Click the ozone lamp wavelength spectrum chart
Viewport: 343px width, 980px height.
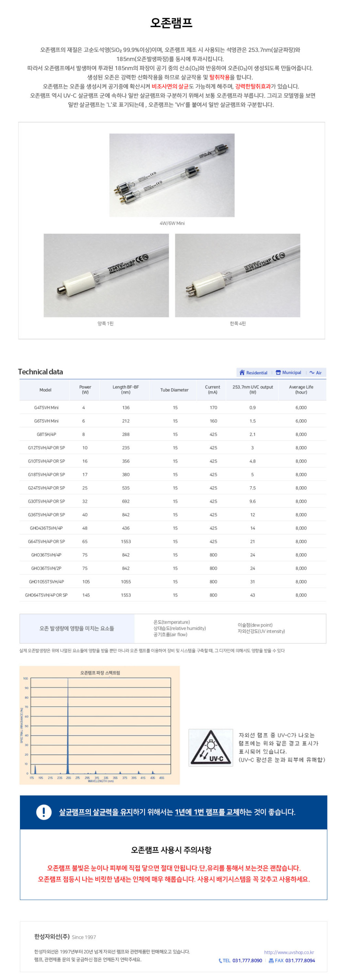[99, 725]
